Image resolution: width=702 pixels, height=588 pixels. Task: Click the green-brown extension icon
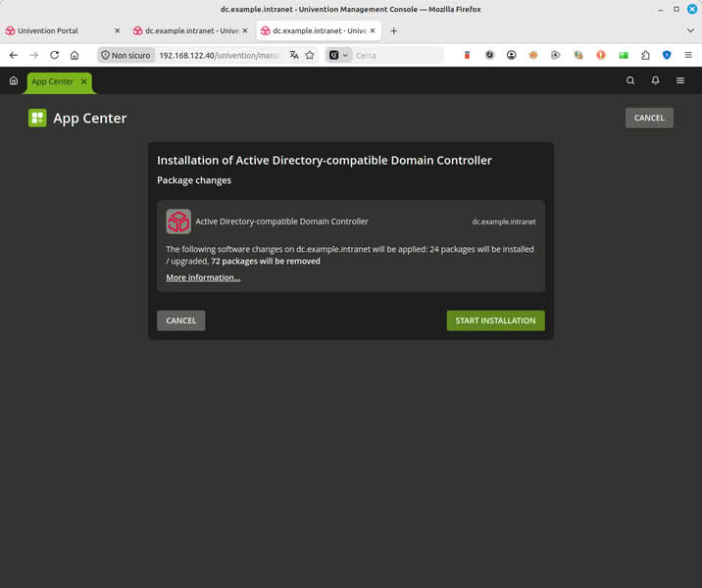578,55
